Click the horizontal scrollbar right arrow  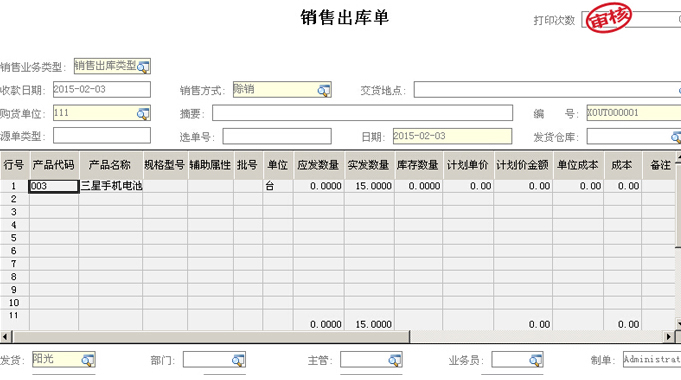(x=669, y=337)
